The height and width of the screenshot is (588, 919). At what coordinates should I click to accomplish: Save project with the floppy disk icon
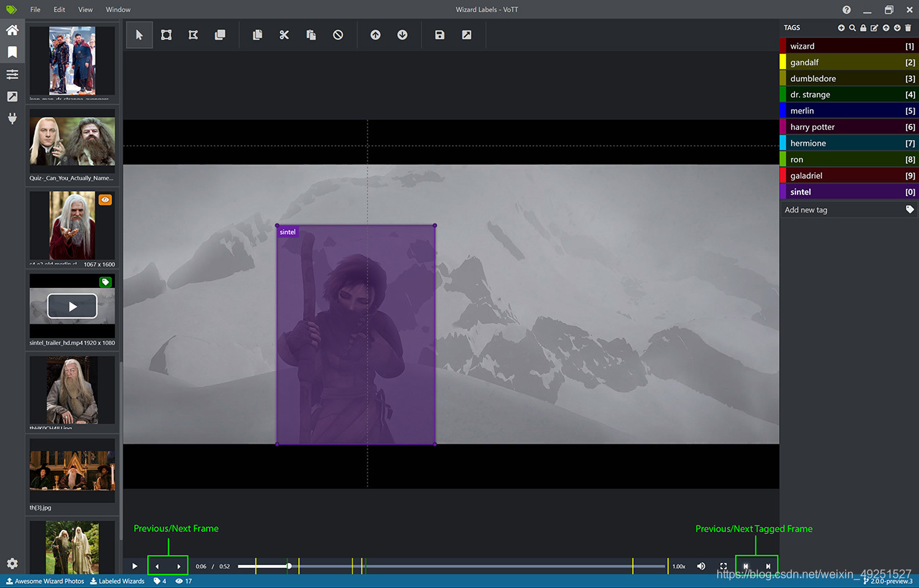[440, 34]
